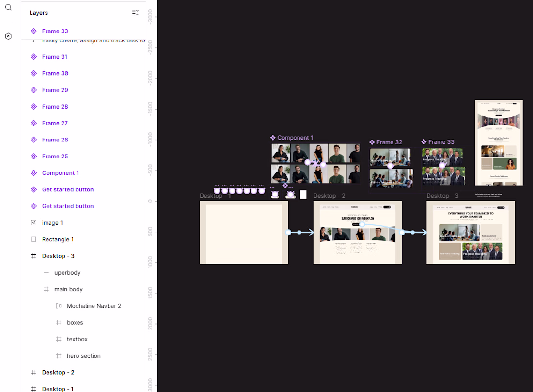533x392 pixels.
Task: Click the line icon beside uperbody layer
Action: coord(46,273)
